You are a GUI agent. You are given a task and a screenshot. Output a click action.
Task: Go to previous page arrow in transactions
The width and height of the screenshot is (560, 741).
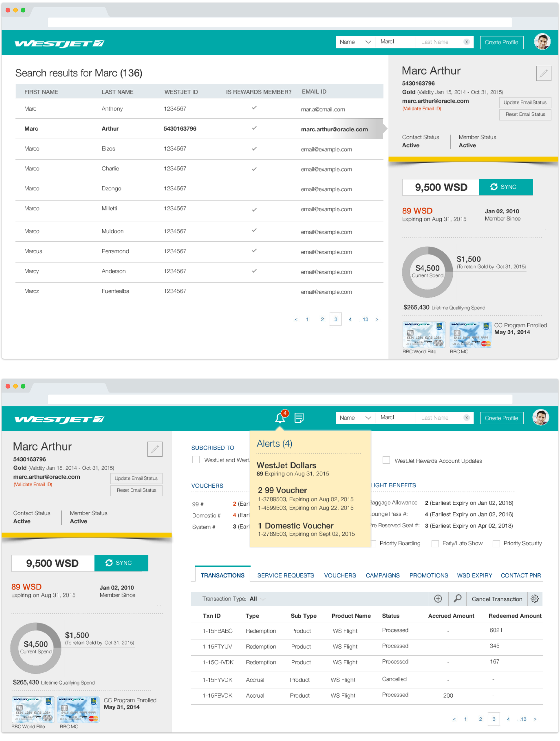(454, 719)
